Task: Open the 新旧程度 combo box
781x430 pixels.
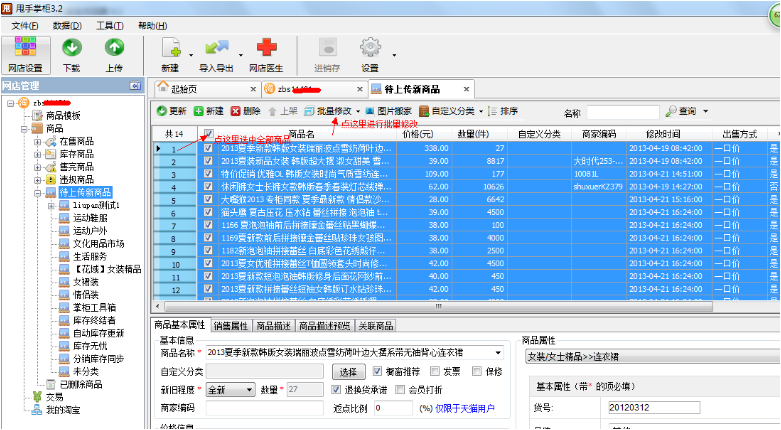Action: click(x=228, y=390)
